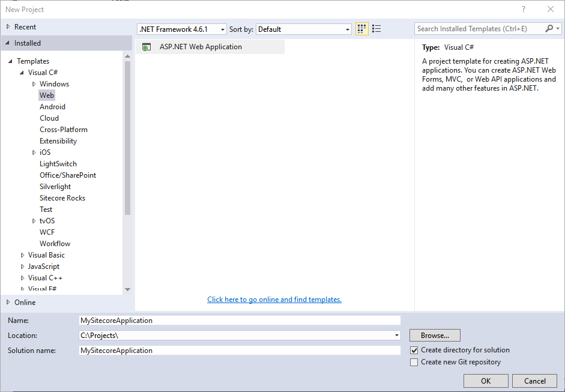Click the help question mark icon

(x=523, y=9)
